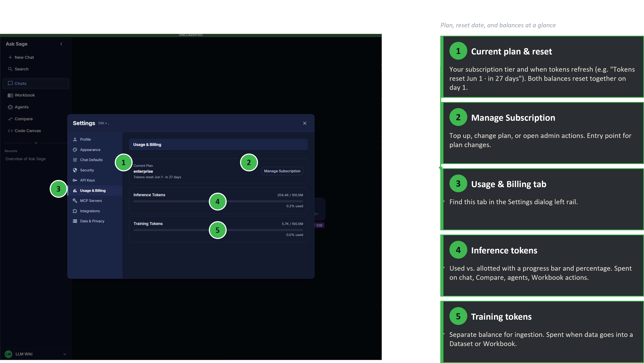Screen dimensions: 644x363
Task: Click the Search magnifier icon
Action: [x=10, y=69]
